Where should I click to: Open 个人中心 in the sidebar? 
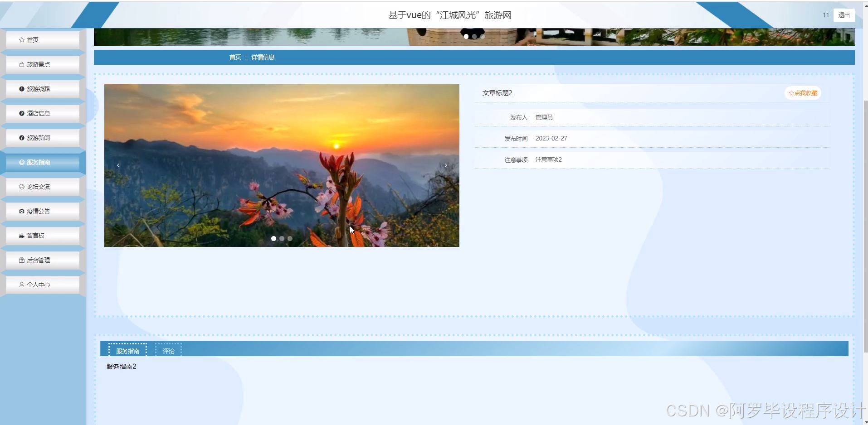[43, 285]
